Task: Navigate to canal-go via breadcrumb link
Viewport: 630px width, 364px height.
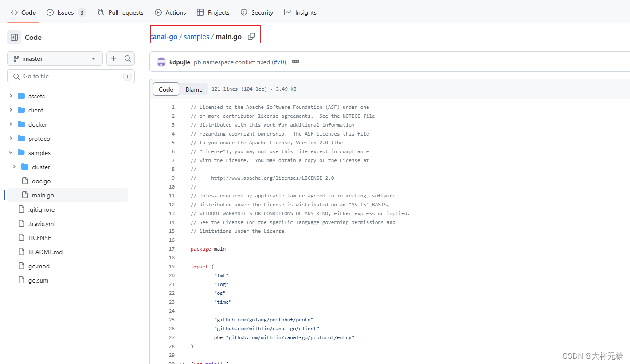Action: pos(164,36)
